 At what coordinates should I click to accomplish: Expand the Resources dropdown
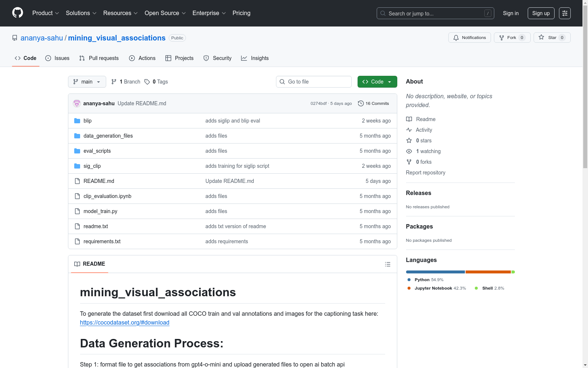point(121,13)
